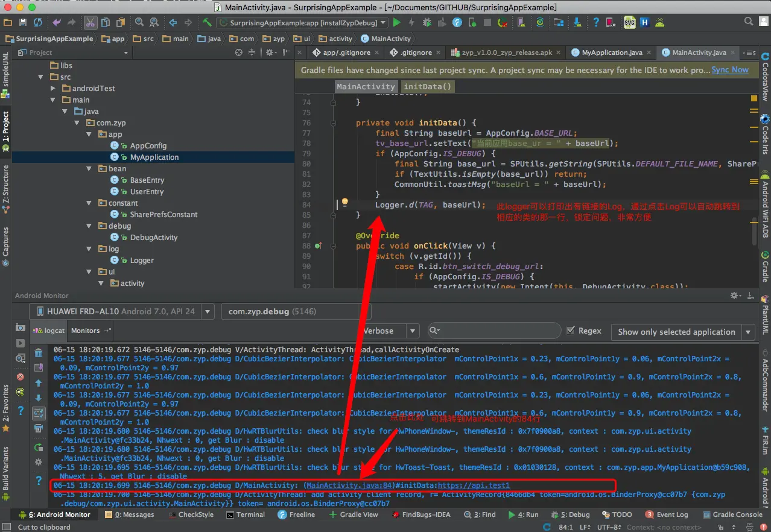Screen dimensions: 771x532
Task: Collapse the bean package node
Action: [x=88, y=168]
